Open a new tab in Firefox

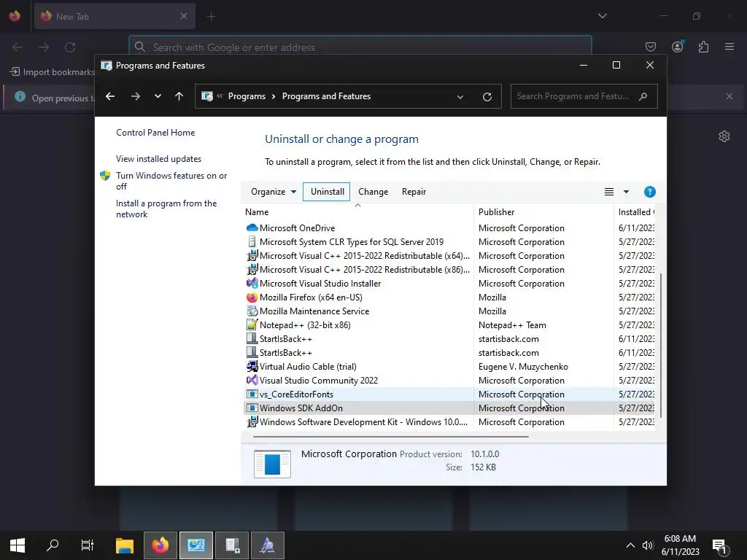[x=212, y=17]
